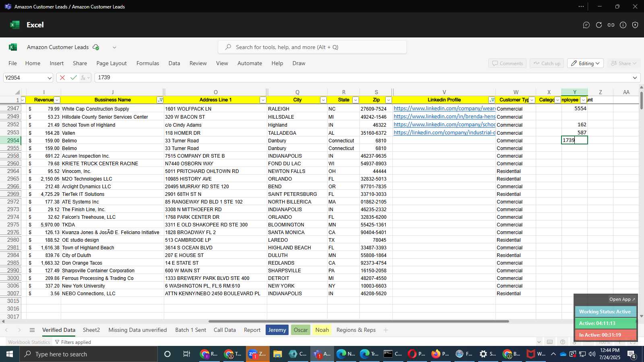The image size is (644, 362).
Task: Open the notification center icon
Action: 632,354
